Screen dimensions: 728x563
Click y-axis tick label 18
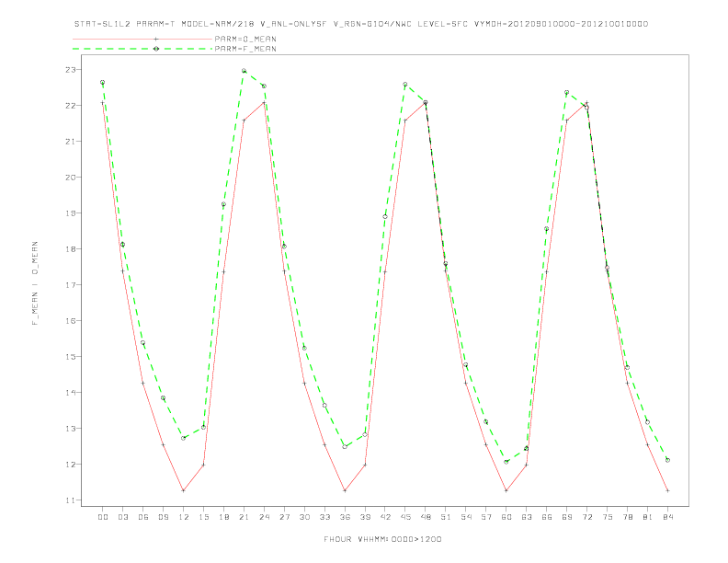70,249
